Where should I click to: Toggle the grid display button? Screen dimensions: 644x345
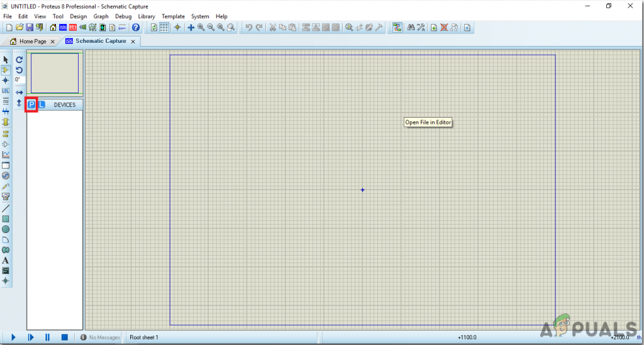164,28
